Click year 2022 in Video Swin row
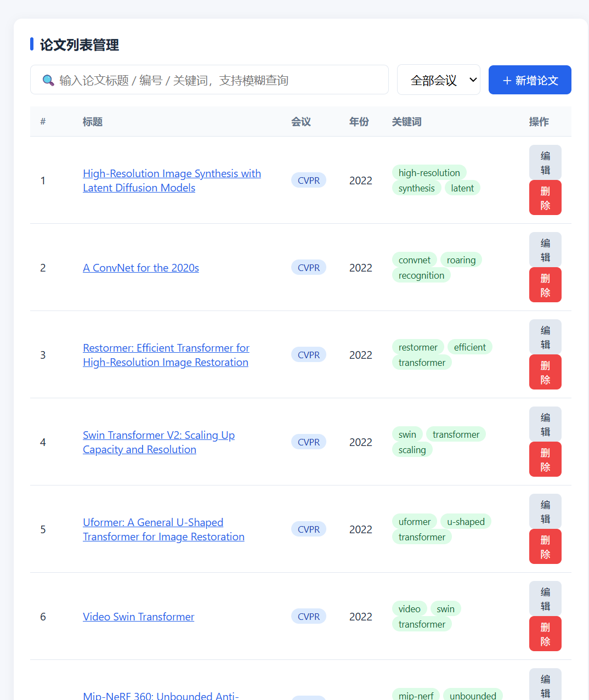Screen dimensions: 589x700 click(x=361, y=617)
